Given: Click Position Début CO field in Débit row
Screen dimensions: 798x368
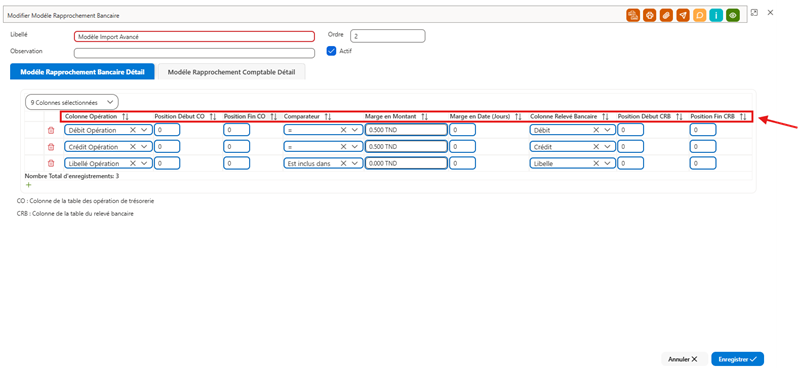Looking at the screenshot, I should (167, 130).
